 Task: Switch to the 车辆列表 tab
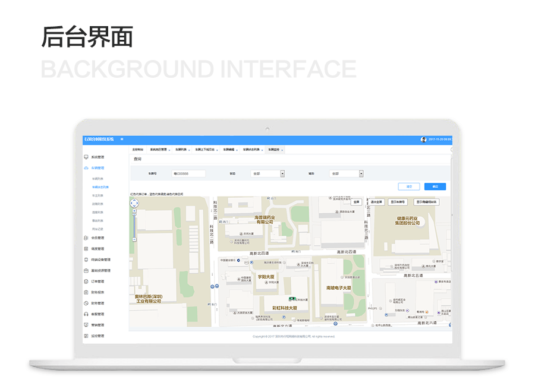tap(181, 150)
